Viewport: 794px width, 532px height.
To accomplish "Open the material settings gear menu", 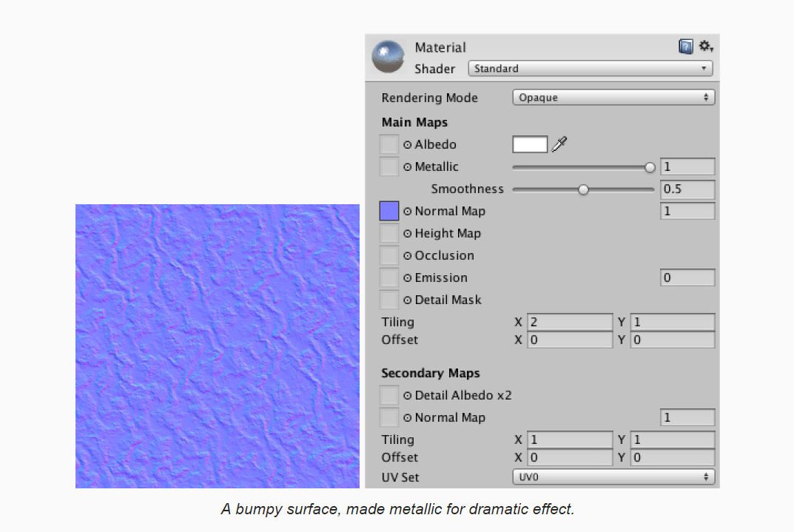I will (x=706, y=47).
